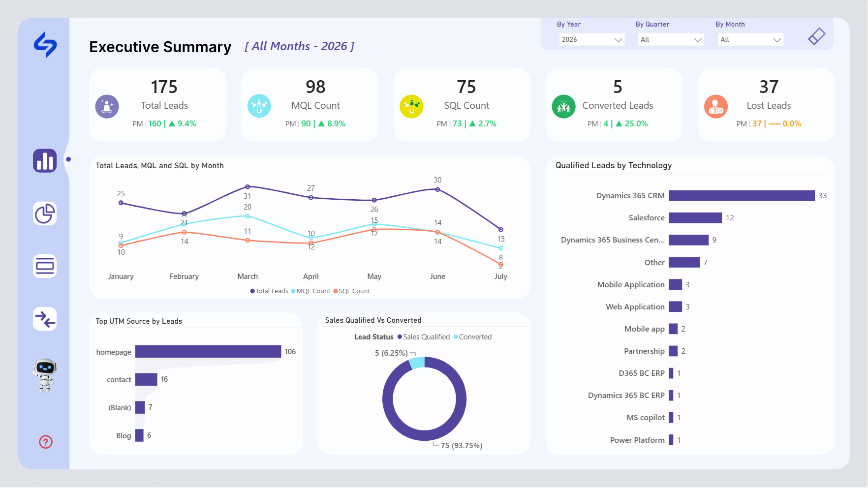
Task: Select the Lost Leads KPI card
Action: tap(766, 105)
